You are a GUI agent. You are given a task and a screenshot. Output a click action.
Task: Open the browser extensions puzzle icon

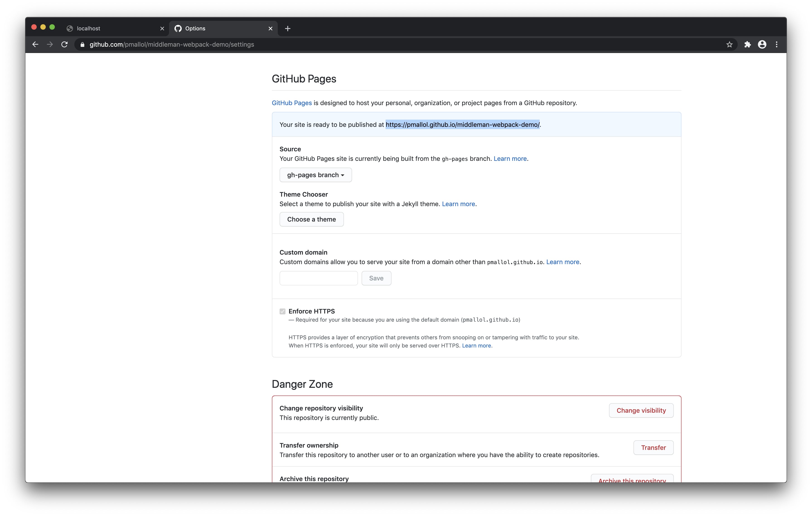[747, 44]
